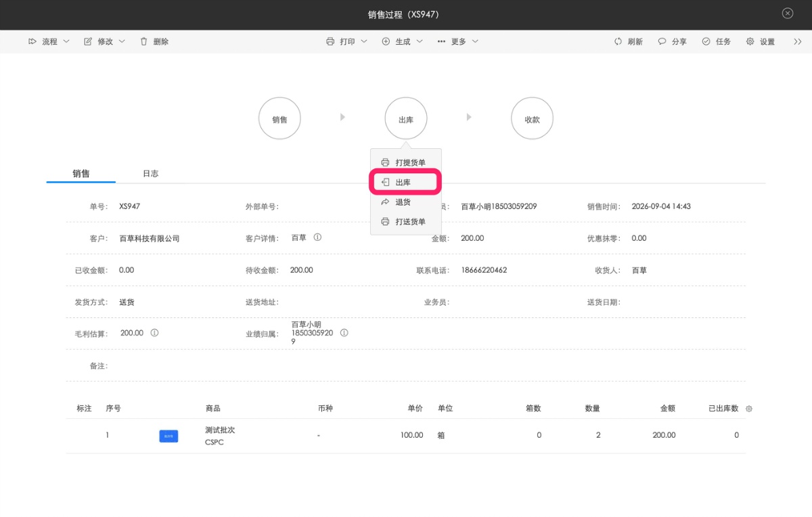Image resolution: width=812 pixels, height=517 pixels.
Task: Open the 任务 tasks button
Action: click(717, 41)
